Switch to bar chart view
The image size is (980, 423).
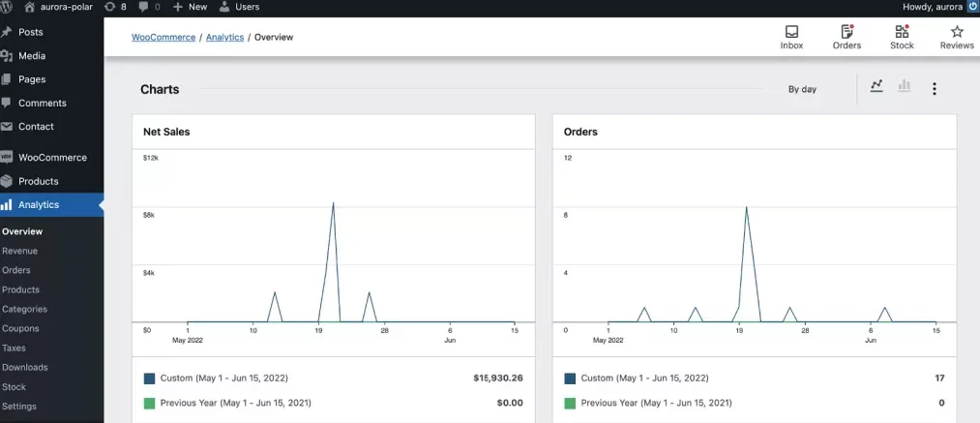(905, 86)
